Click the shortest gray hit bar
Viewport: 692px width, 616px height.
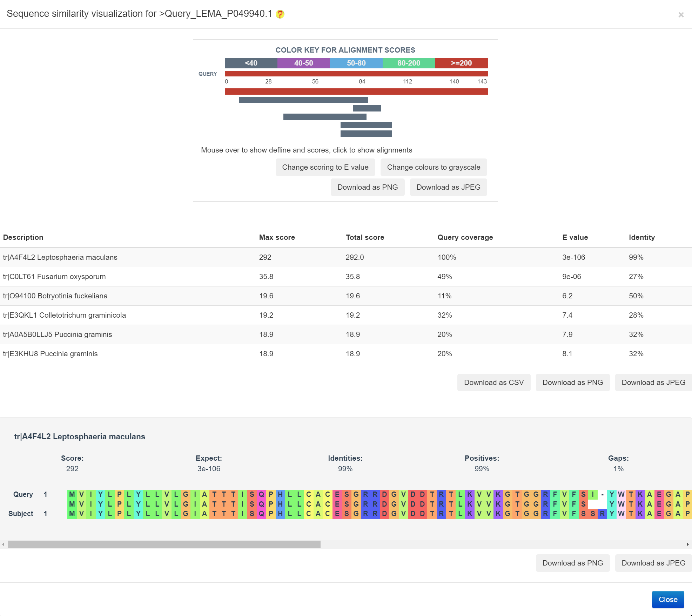pyautogui.click(x=367, y=108)
